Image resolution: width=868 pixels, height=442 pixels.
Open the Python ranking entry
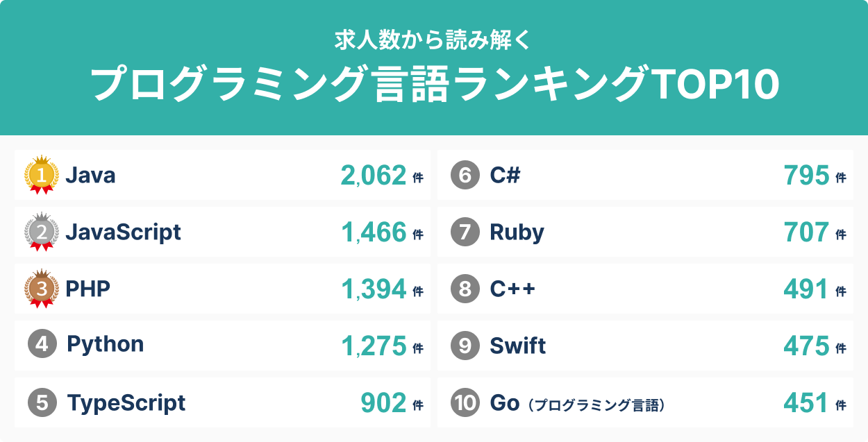tap(105, 344)
